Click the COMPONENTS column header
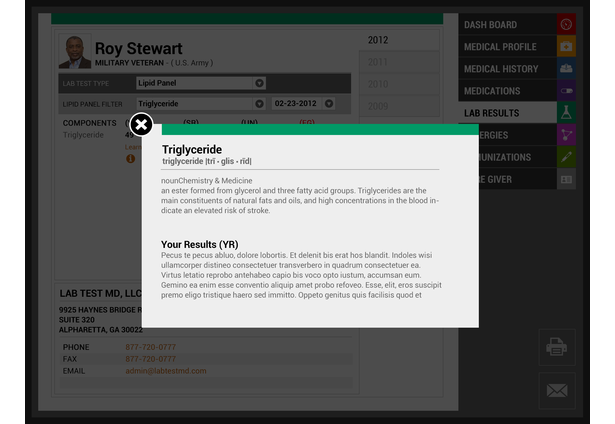 (89, 123)
